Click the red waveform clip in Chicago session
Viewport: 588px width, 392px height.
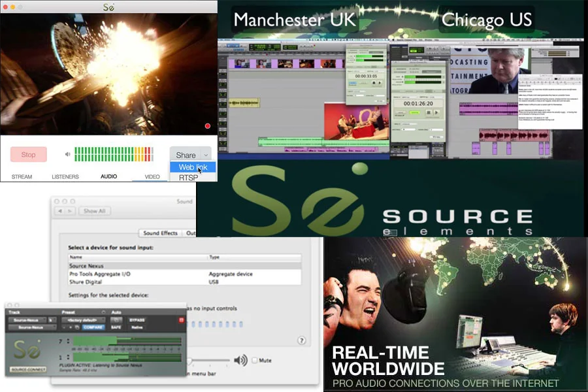514,135
